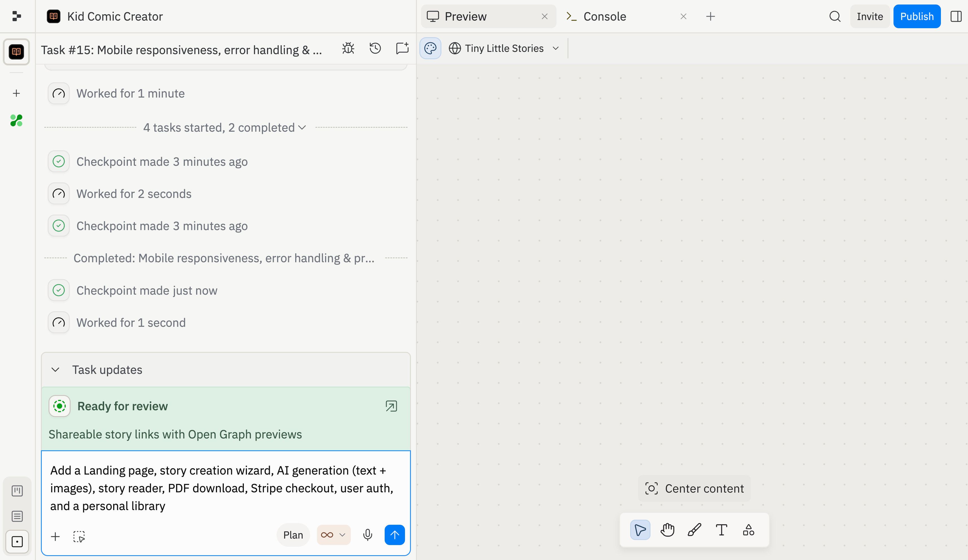Screen dimensions: 968x560
Task: Select the Text tool on the canvas toolbar
Action: coord(721,530)
